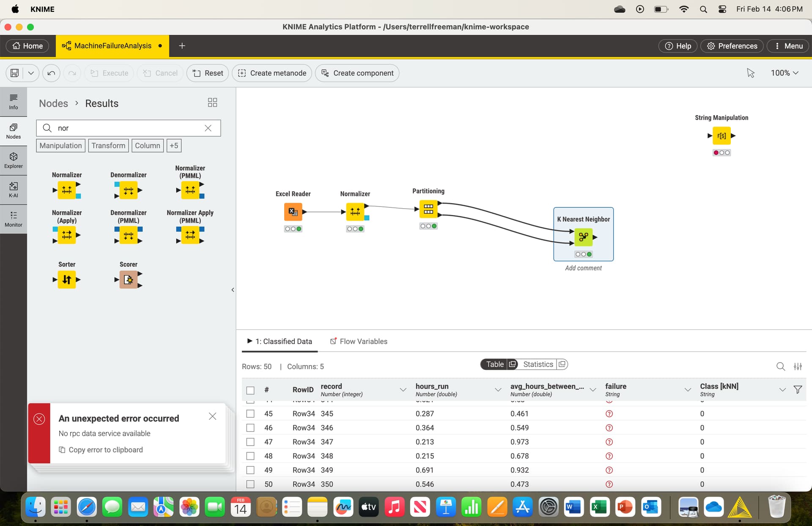Viewport: 812px width, 526px height.
Task: Open the Explorer sidebar panel
Action: (14, 161)
